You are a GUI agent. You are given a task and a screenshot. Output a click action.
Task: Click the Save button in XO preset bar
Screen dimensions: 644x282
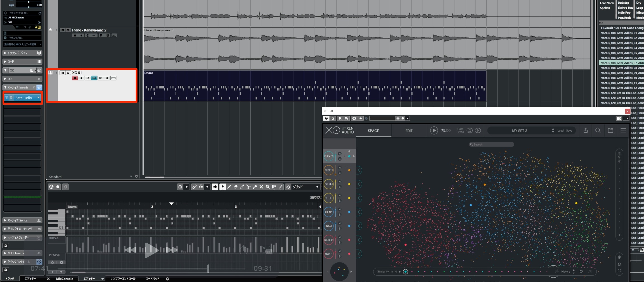569,131
